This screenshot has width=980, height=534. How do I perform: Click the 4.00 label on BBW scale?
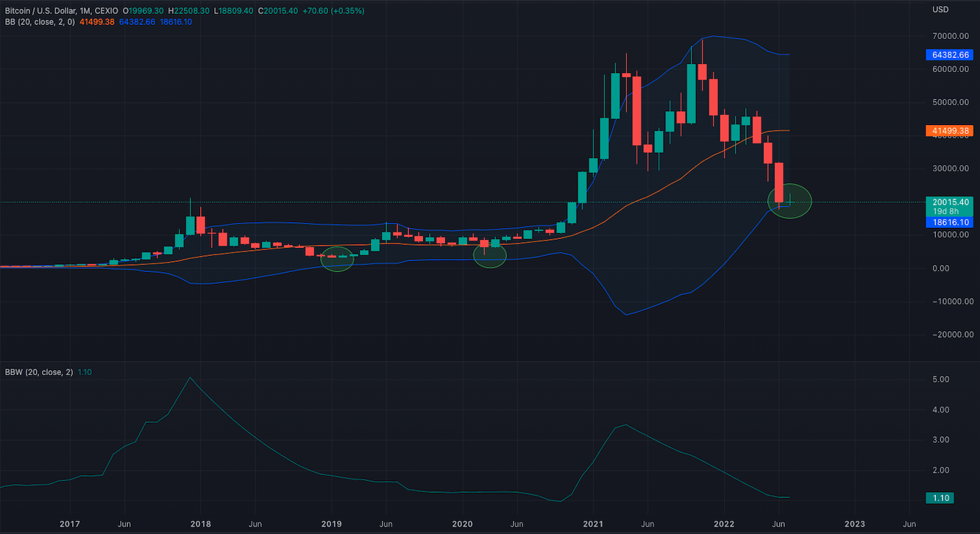coord(940,410)
